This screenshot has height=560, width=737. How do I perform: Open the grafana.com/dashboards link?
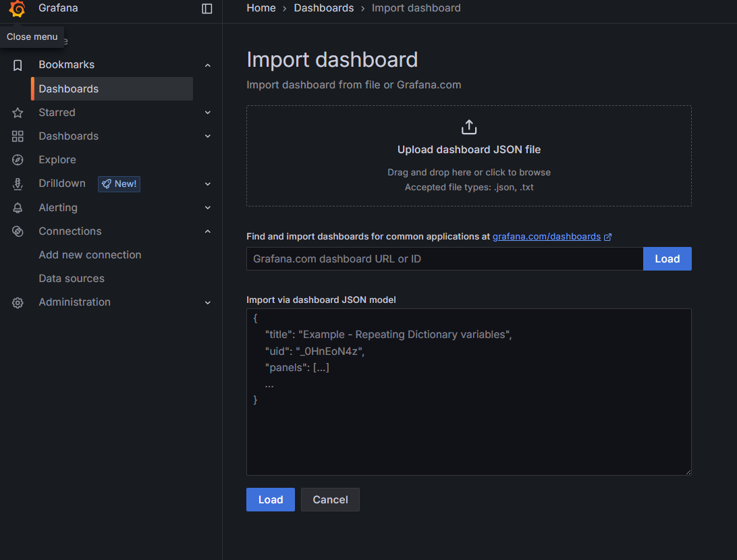click(546, 236)
